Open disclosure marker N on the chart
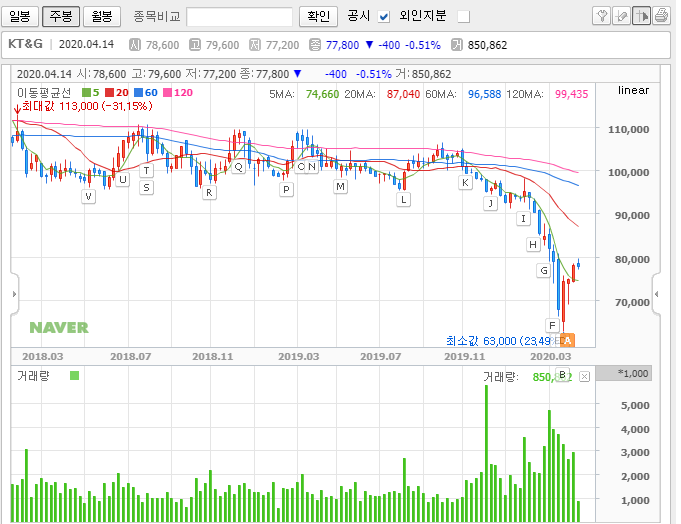Screen dimensions: 681x524 coord(312,167)
